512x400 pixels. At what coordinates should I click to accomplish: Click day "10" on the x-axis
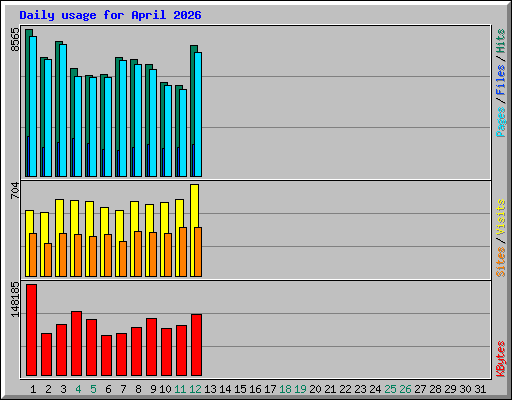[165, 389]
